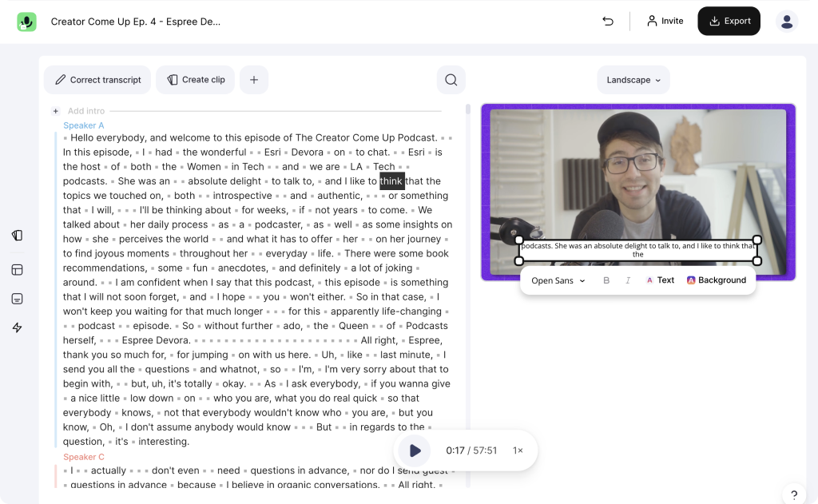This screenshot has height=504, width=818.
Task: Select the Speaker A label
Action: 83,125
